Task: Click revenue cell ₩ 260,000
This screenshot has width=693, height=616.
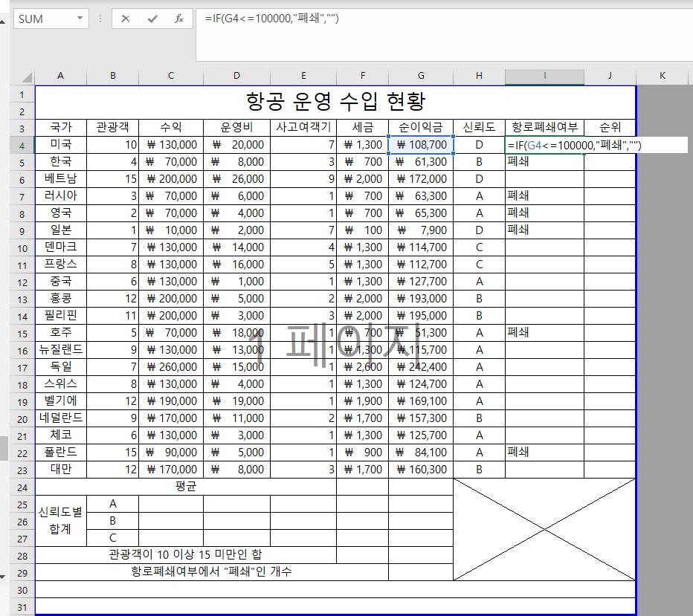Action: point(171,367)
